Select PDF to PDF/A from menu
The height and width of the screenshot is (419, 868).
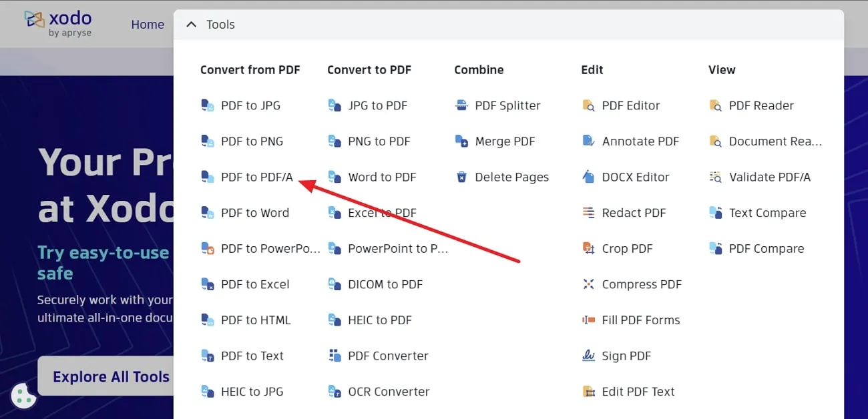[x=256, y=177]
